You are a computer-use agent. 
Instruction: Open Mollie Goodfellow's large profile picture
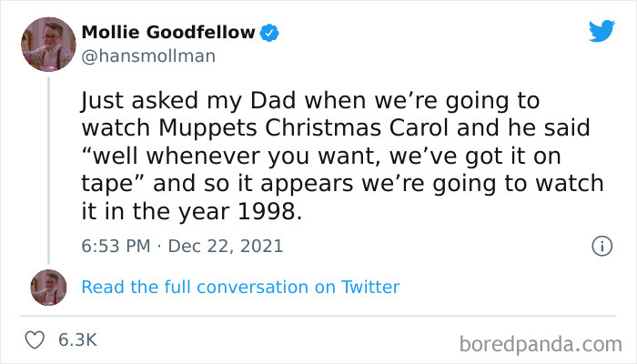46,43
